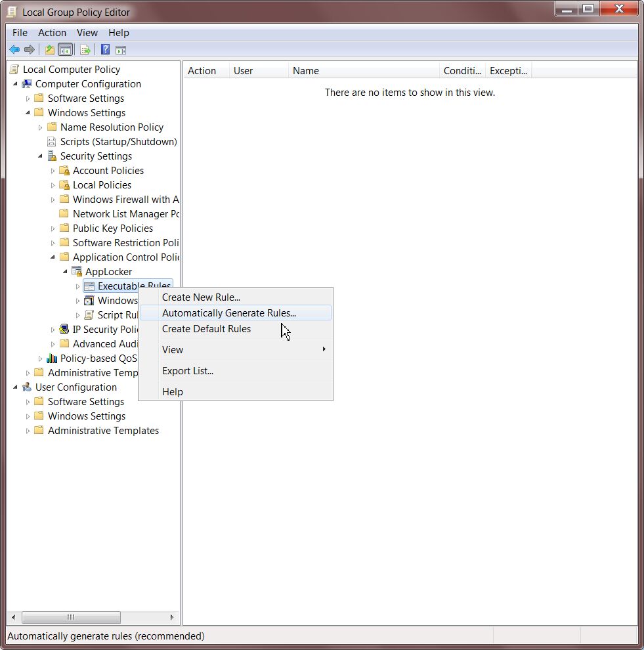644x650 pixels.
Task: Click the Scripts (Startup/Shutdown) icon
Action: [51, 142]
